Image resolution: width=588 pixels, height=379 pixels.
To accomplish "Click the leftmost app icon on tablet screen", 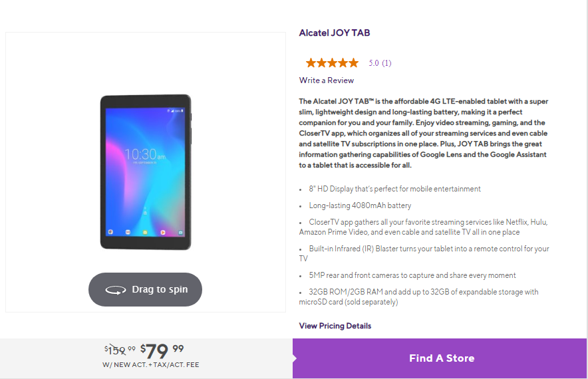I will click(x=111, y=232).
